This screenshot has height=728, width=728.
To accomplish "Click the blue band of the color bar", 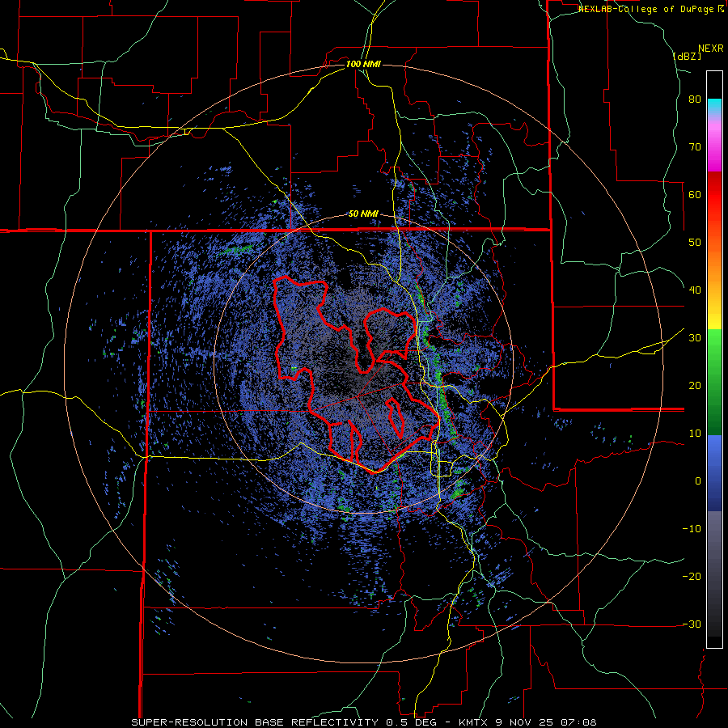I will tap(714, 473).
